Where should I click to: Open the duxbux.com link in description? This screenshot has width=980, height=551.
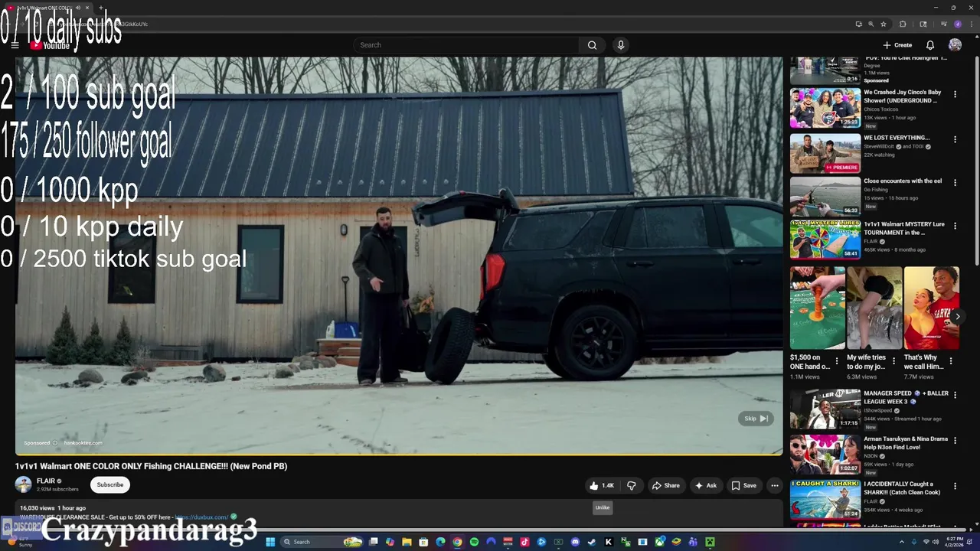(201, 517)
